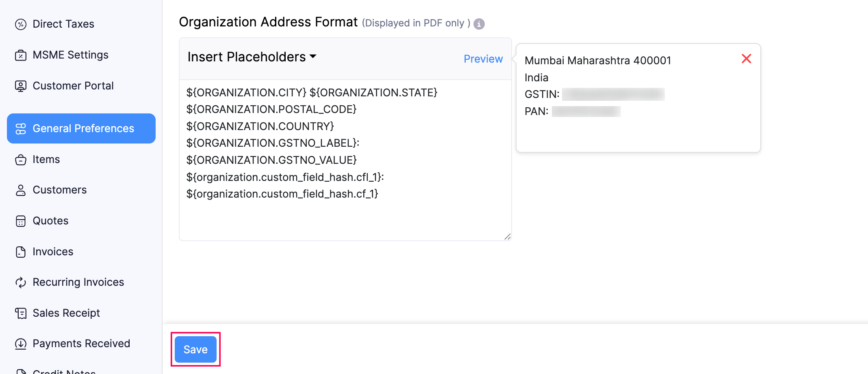
Task: Open the Invoices settings section
Action: [x=53, y=252]
